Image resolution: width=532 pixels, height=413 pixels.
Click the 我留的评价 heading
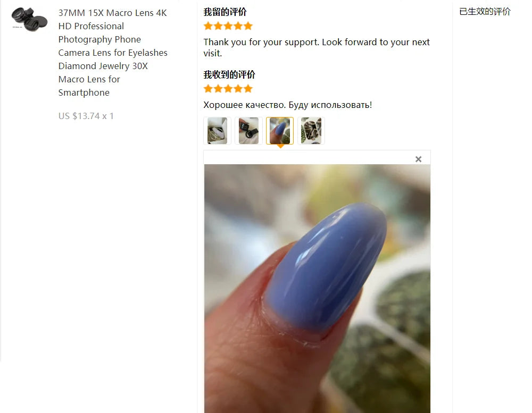225,12
